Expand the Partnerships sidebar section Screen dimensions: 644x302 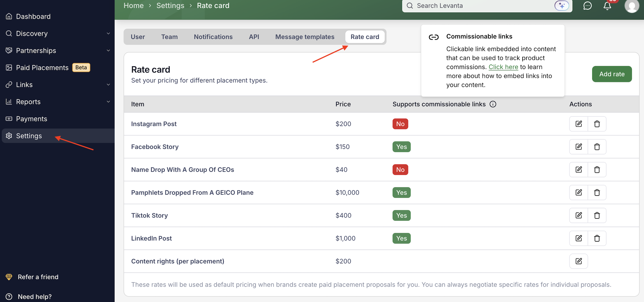coord(108,51)
